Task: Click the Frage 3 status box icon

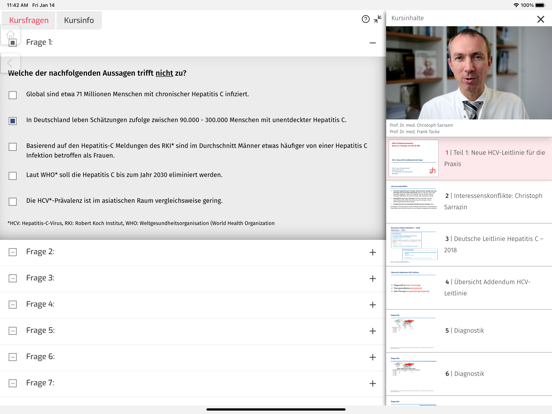Action: click(12, 278)
